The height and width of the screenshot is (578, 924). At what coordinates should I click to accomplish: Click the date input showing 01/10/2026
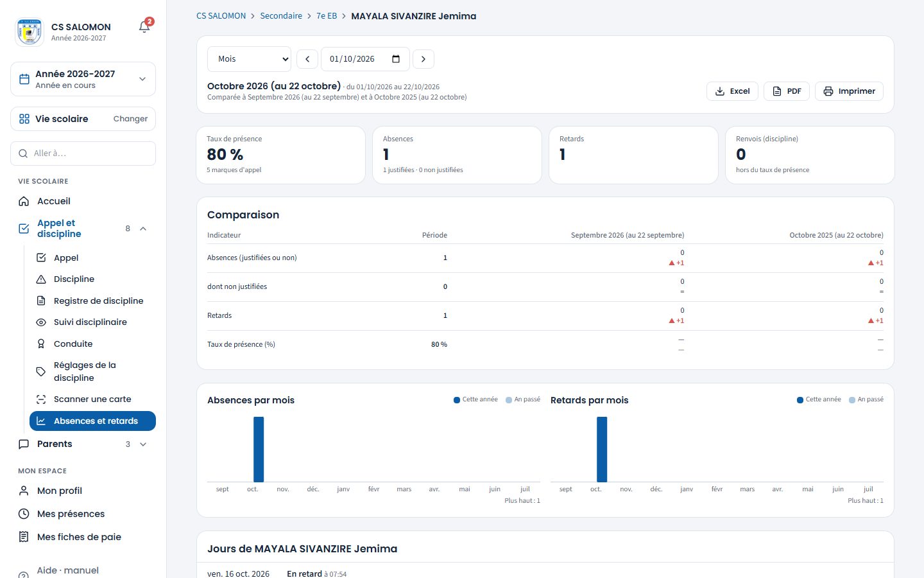pyautogui.click(x=365, y=59)
